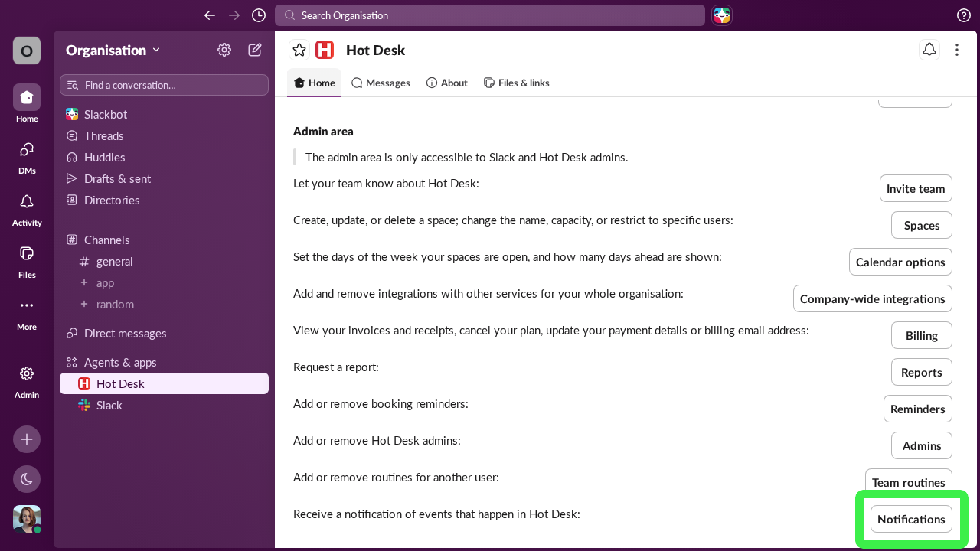
Task: Open the Organisation workspace tile O
Action: coord(27,51)
